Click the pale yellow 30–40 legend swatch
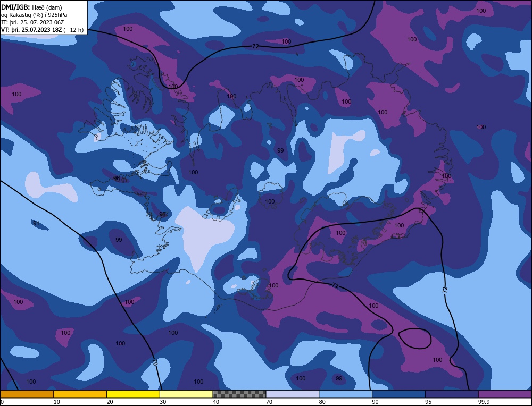 [186, 394]
